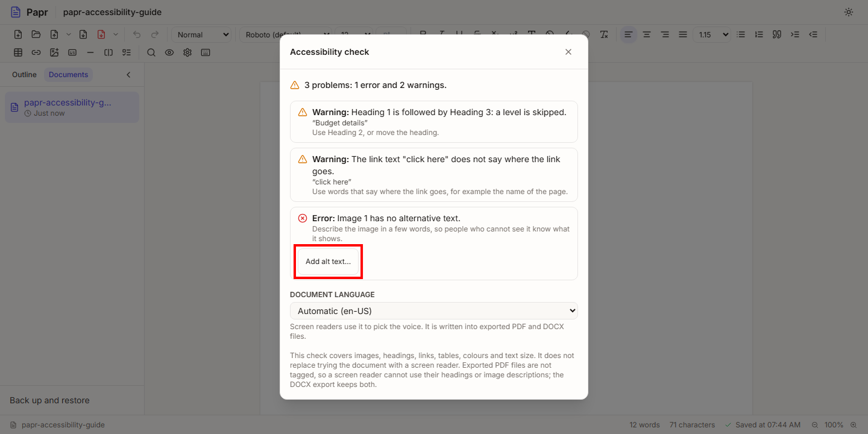The image size is (868, 434).
Task: Click the zoom out magnifier icon
Action: tap(815, 425)
